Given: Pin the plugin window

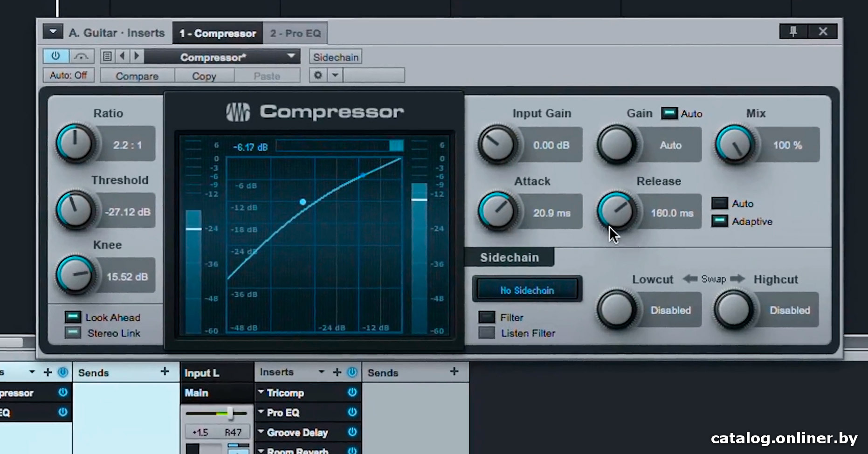Looking at the screenshot, I should [793, 31].
